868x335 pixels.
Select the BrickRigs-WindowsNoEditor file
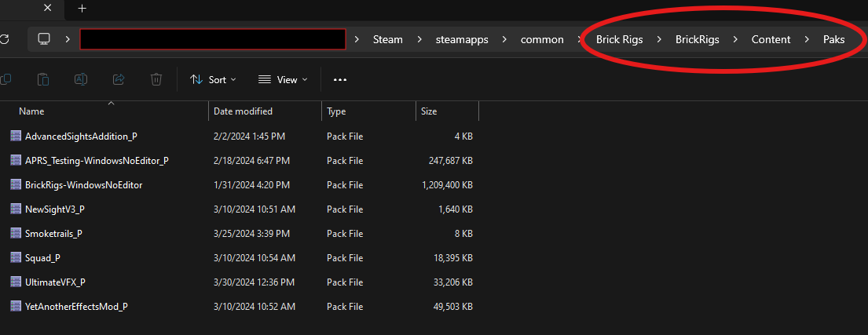coord(83,185)
